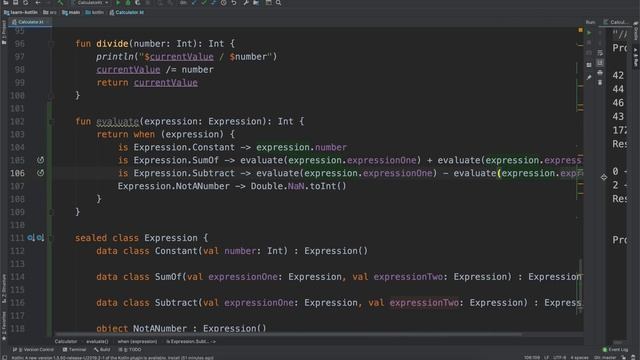The height and width of the screenshot is (360, 640).
Task: Click the Save All toolbar icon
Action: click(16, 2)
